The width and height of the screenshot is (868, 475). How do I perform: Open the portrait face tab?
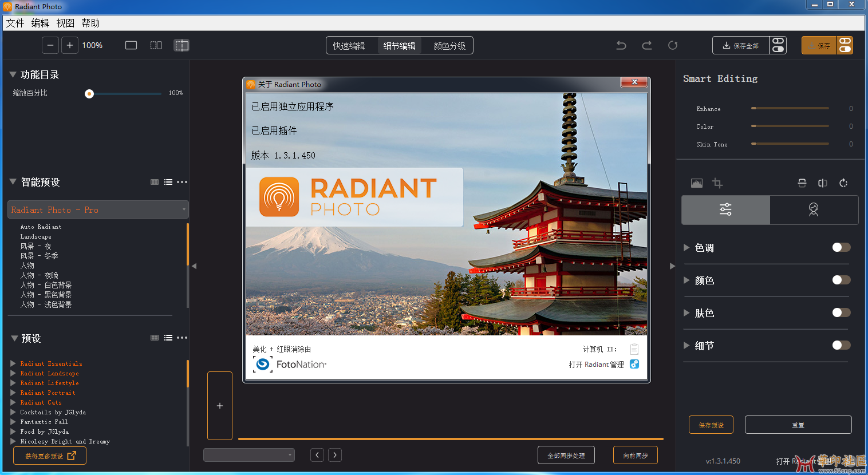click(x=814, y=209)
